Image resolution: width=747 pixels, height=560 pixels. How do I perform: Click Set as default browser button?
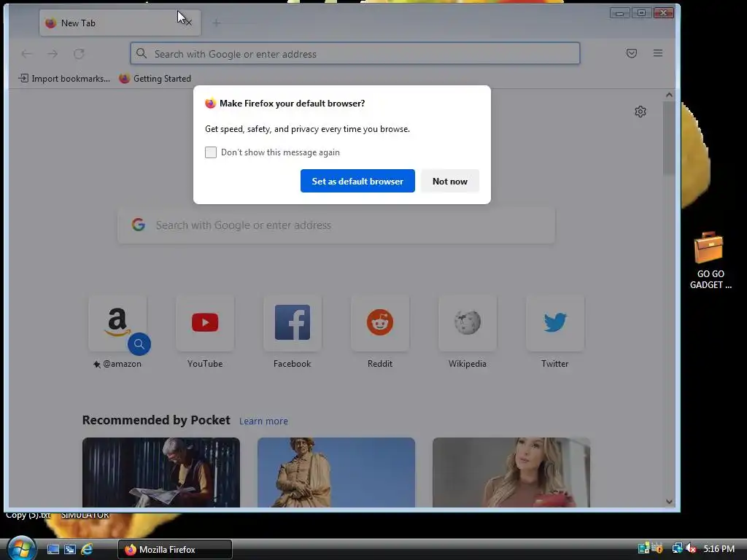point(357,181)
